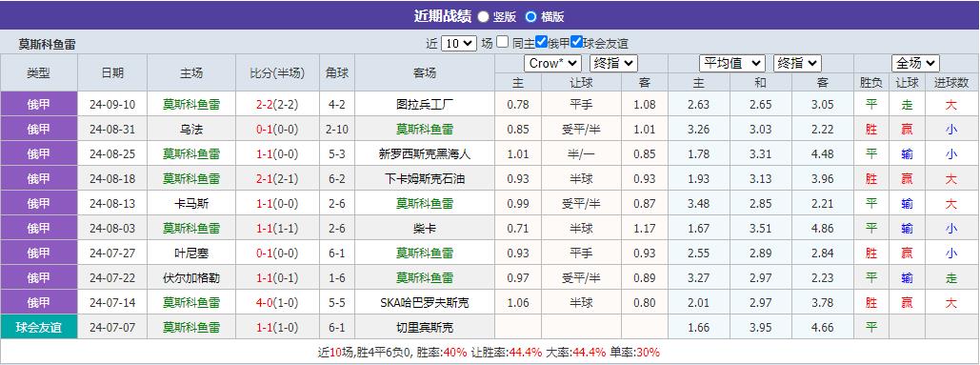This screenshot has height=365, width=980.
Task: Open the 全场 dropdown
Action: coord(915,63)
